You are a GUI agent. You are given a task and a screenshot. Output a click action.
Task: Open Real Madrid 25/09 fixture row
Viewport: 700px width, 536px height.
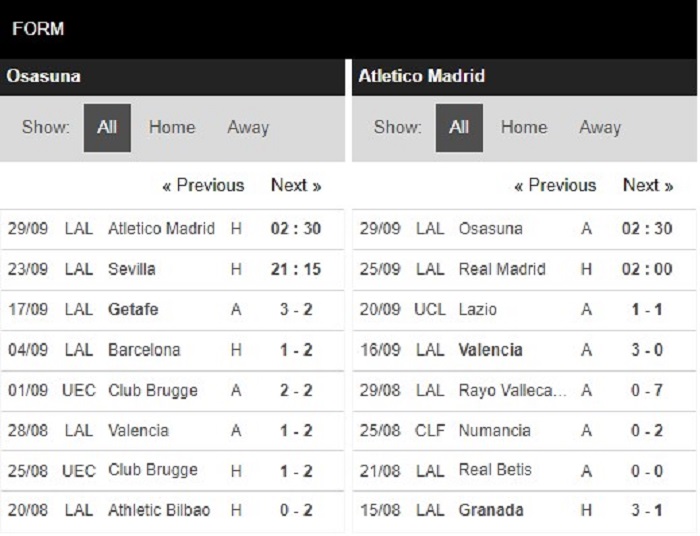tap(524, 270)
